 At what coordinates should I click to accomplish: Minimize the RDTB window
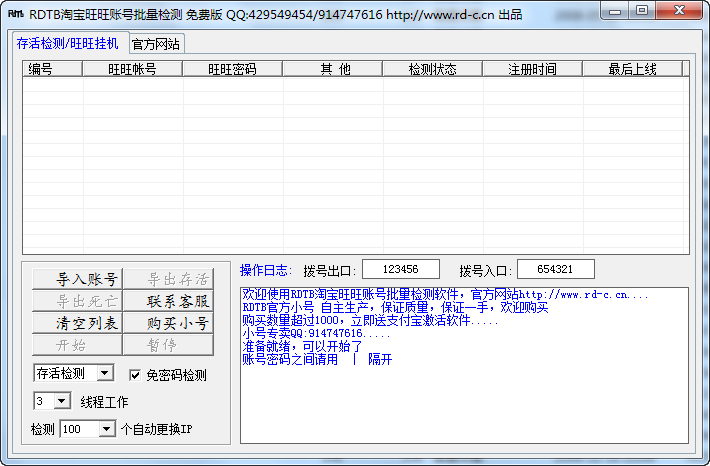[614, 11]
